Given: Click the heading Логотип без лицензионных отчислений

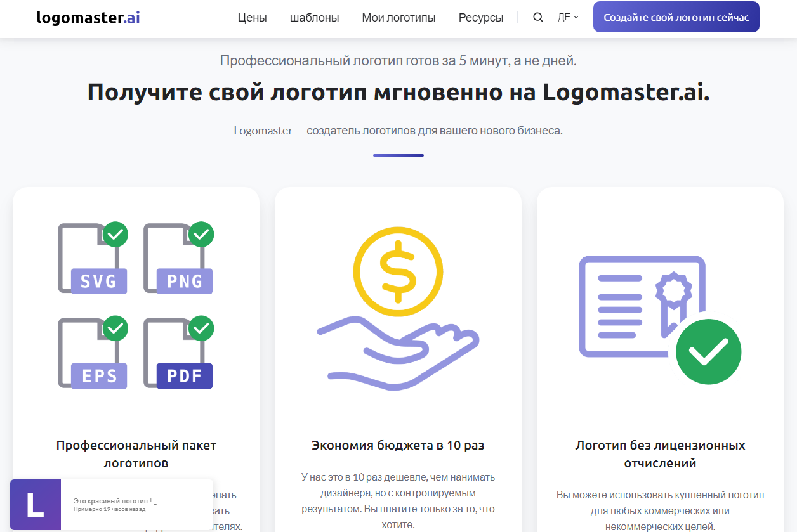Looking at the screenshot, I should [x=660, y=454].
